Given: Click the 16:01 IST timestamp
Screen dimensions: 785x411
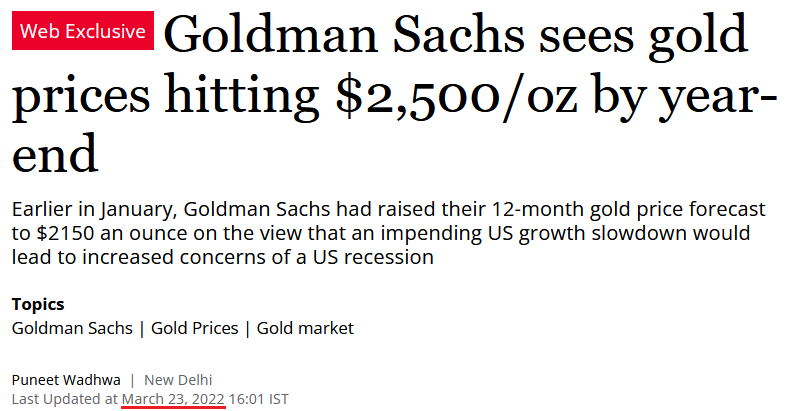Looking at the screenshot, I should point(259,399).
